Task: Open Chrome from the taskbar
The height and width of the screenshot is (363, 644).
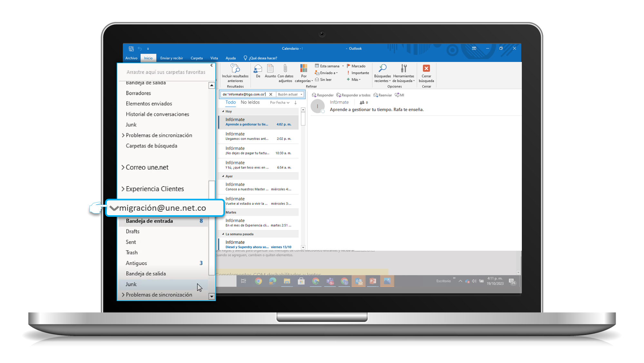Action: pyautogui.click(x=258, y=281)
